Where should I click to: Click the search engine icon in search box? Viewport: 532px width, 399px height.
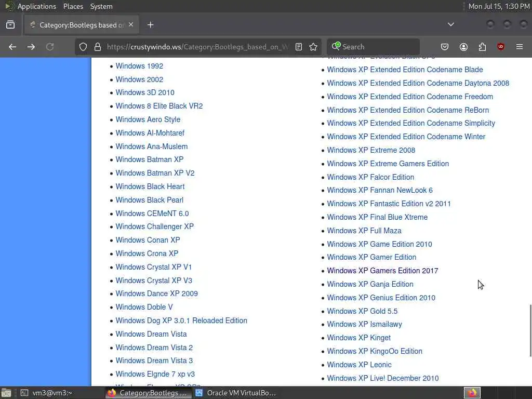tap(336, 46)
